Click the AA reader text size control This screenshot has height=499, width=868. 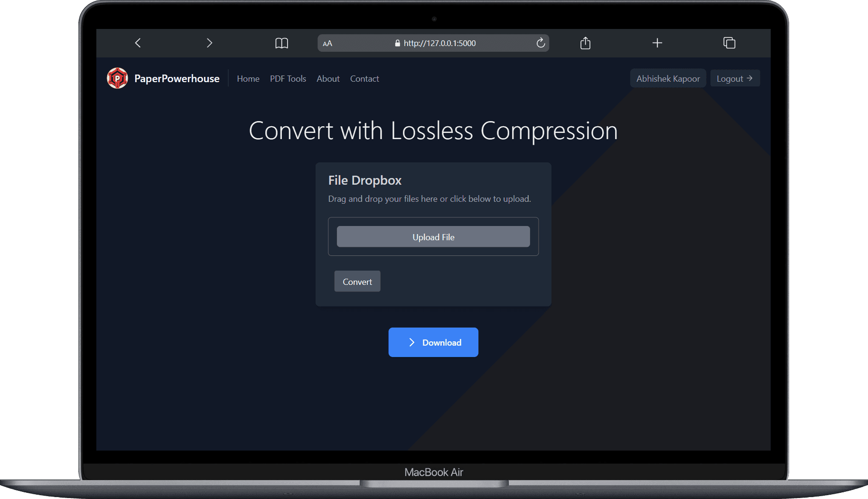click(x=327, y=44)
